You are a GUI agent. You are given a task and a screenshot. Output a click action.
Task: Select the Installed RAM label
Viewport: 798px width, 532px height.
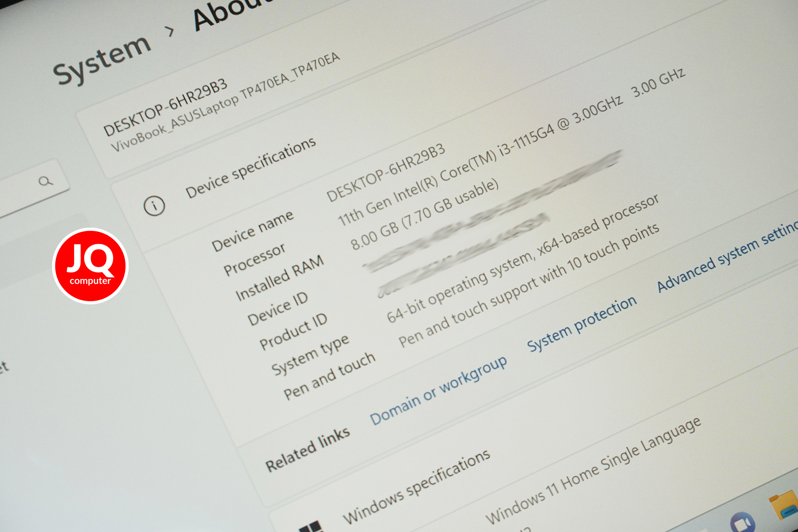[280, 278]
